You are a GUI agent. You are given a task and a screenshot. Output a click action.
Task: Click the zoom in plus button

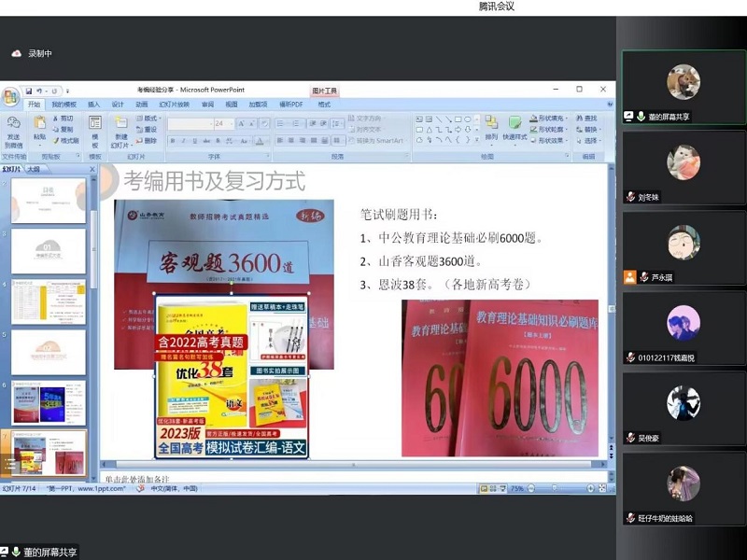pos(590,488)
